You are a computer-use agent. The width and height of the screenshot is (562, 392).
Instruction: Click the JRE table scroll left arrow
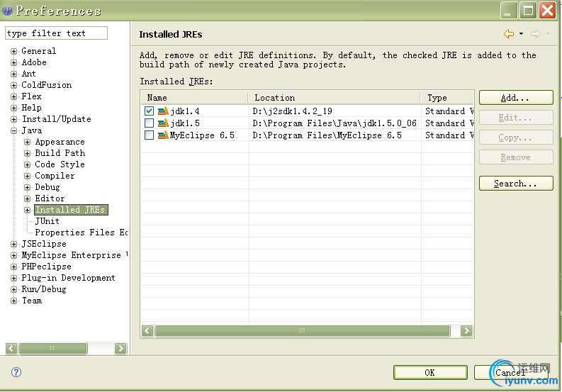(x=147, y=330)
